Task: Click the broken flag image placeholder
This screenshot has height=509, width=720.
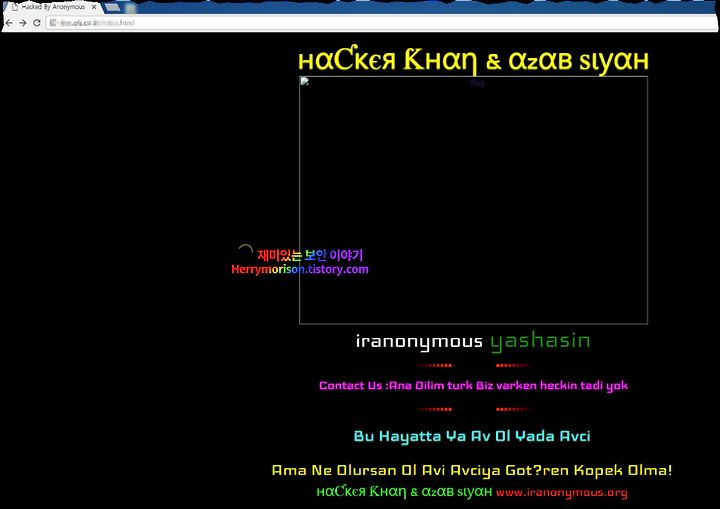Action: pos(473,200)
